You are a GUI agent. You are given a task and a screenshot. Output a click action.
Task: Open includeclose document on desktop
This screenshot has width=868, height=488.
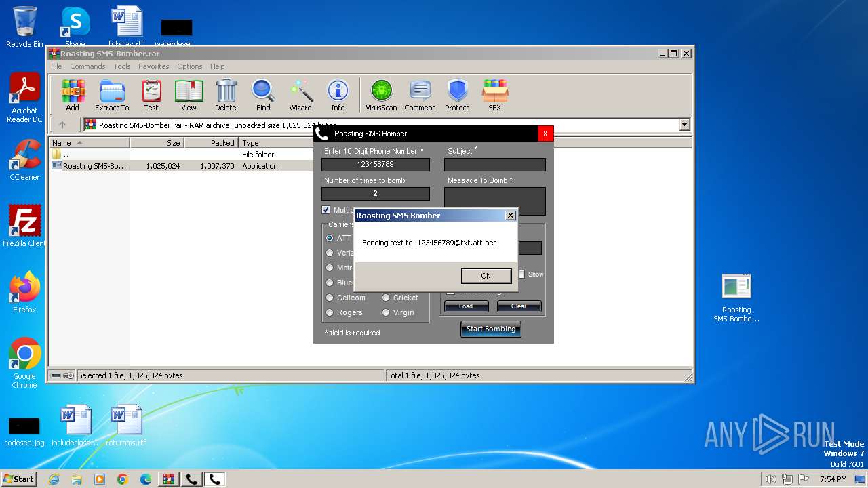[x=75, y=426]
